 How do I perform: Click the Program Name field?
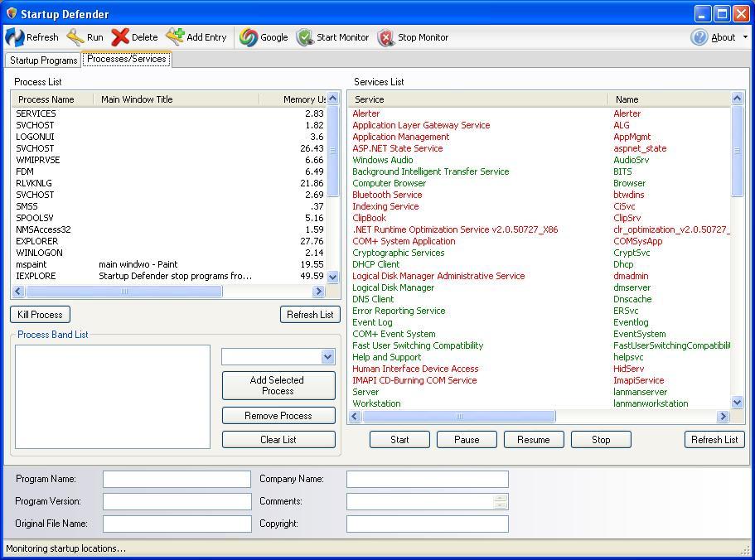(x=177, y=479)
